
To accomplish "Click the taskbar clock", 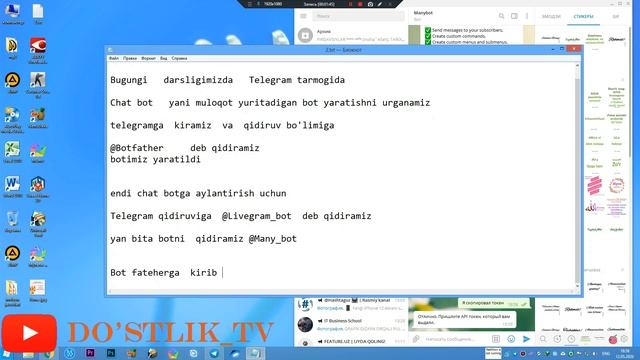I will click(x=625, y=353).
